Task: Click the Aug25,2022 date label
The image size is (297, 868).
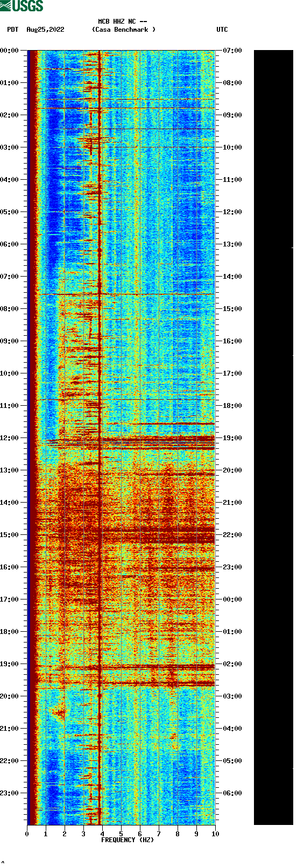Action: 45,30
